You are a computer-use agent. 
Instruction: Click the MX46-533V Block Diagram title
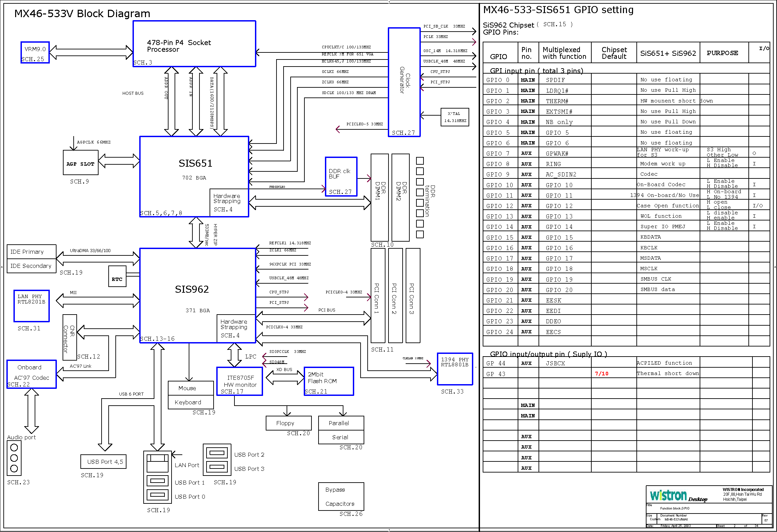click(82, 13)
